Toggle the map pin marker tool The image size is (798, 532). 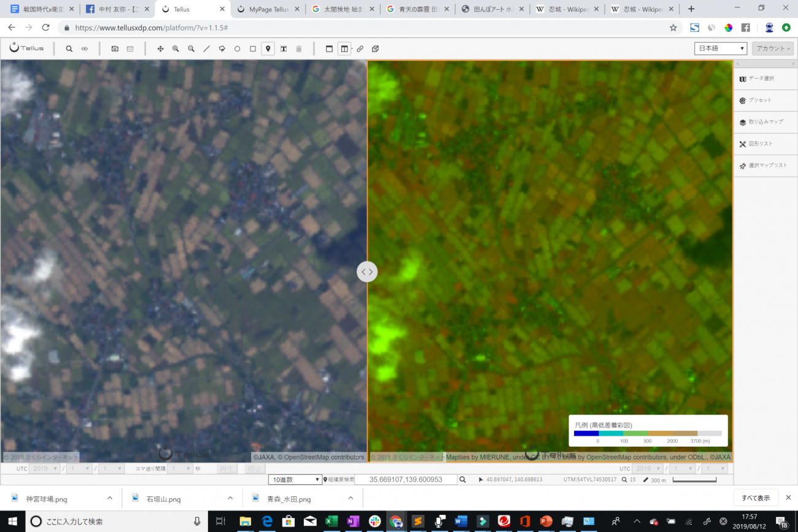[268, 48]
